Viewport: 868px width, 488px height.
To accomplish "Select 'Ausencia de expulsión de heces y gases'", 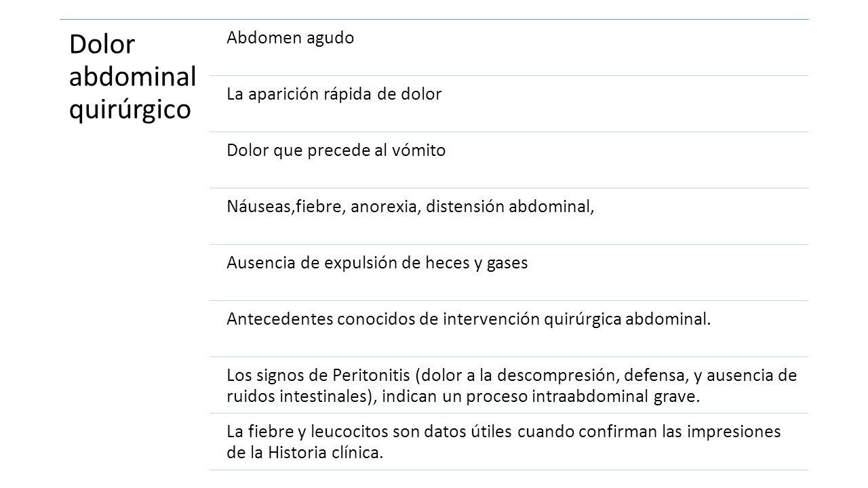I will [377, 264].
